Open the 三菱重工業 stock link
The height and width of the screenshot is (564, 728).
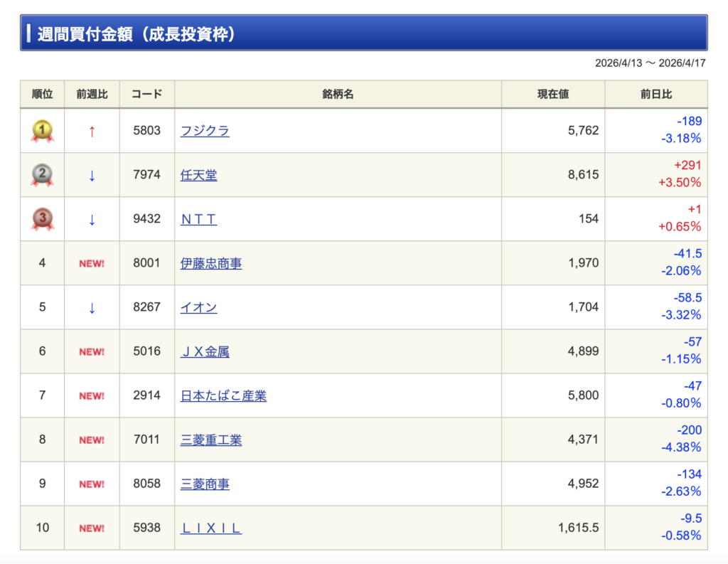[x=211, y=440]
